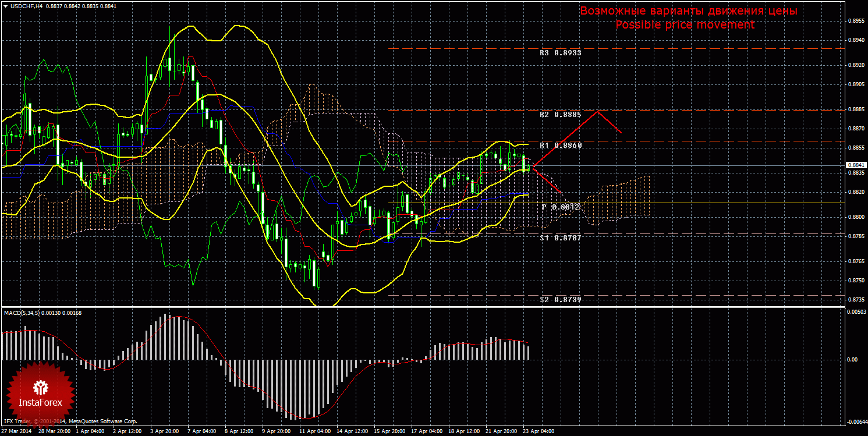Click the Russian heading "Возможные варианты движения цены"
868x436 pixels.
tap(688, 11)
